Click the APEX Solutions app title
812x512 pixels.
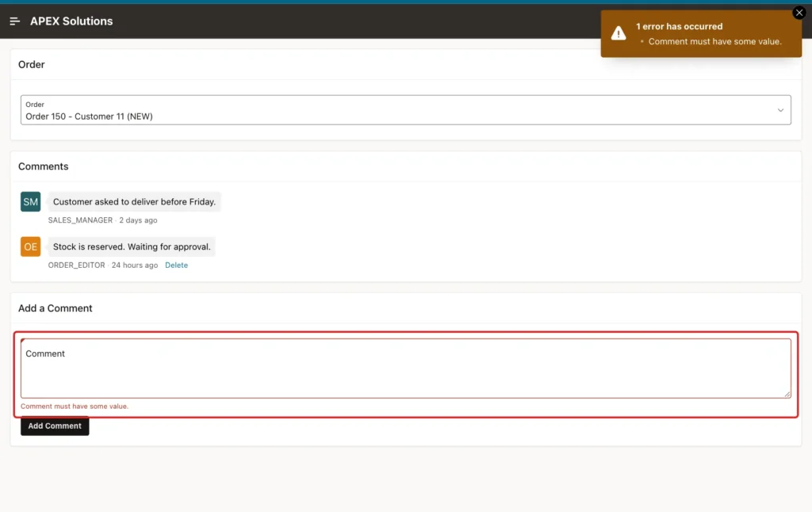71,21
